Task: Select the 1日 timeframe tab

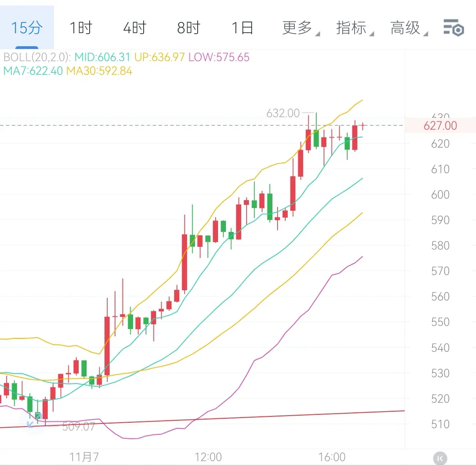Action: coord(242,28)
